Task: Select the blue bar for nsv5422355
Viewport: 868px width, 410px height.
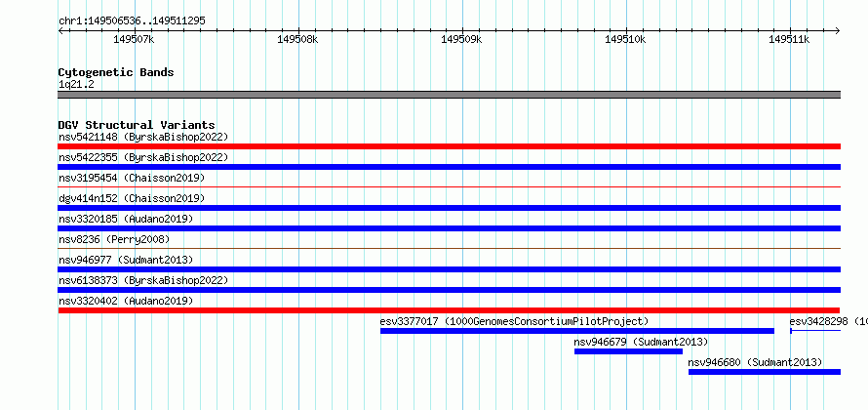Action: [x=450, y=167]
